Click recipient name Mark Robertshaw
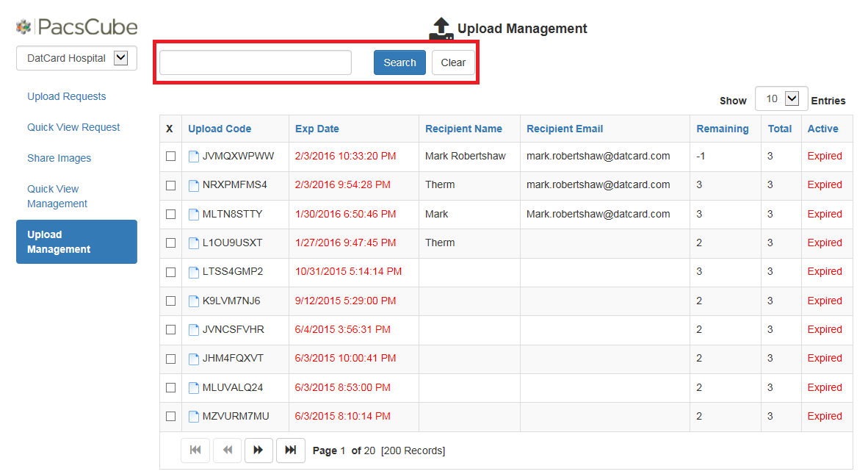868x474 pixels. 465,156
